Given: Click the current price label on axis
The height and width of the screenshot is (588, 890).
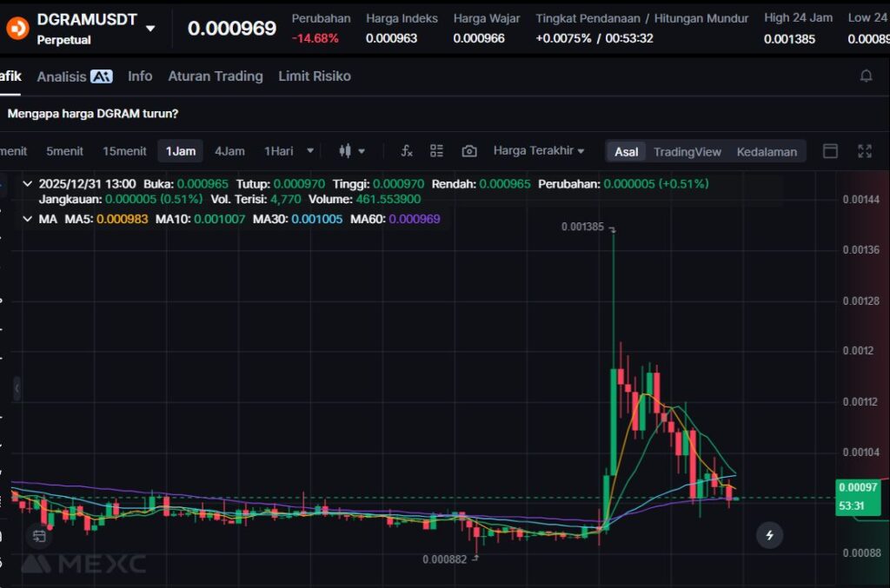Looking at the screenshot, I should click(x=859, y=497).
